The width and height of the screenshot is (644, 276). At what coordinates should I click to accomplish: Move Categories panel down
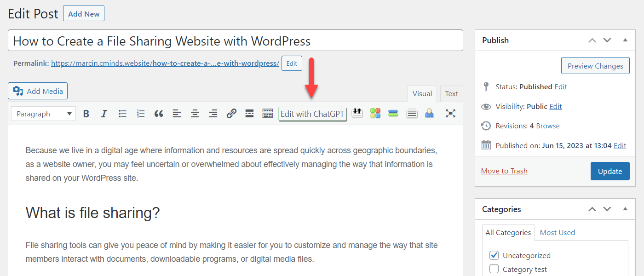pos(607,209)
